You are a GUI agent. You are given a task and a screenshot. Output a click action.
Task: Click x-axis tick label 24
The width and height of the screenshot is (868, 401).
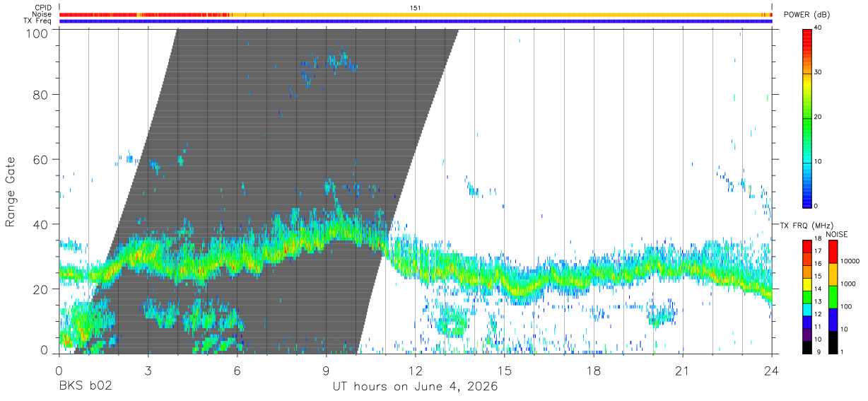pyautogui.click(x=772, y=371)
